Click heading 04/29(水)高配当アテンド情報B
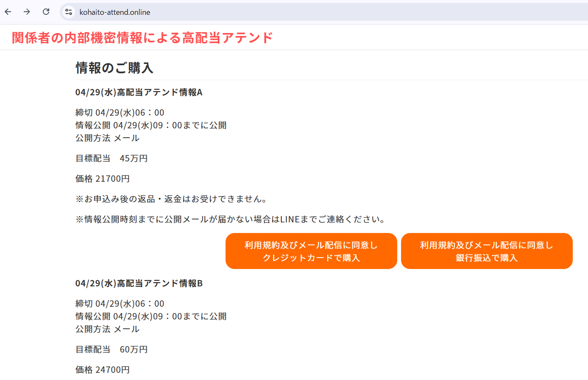The width and height of the screenshot is (588, 380). [x=139, y=283]
